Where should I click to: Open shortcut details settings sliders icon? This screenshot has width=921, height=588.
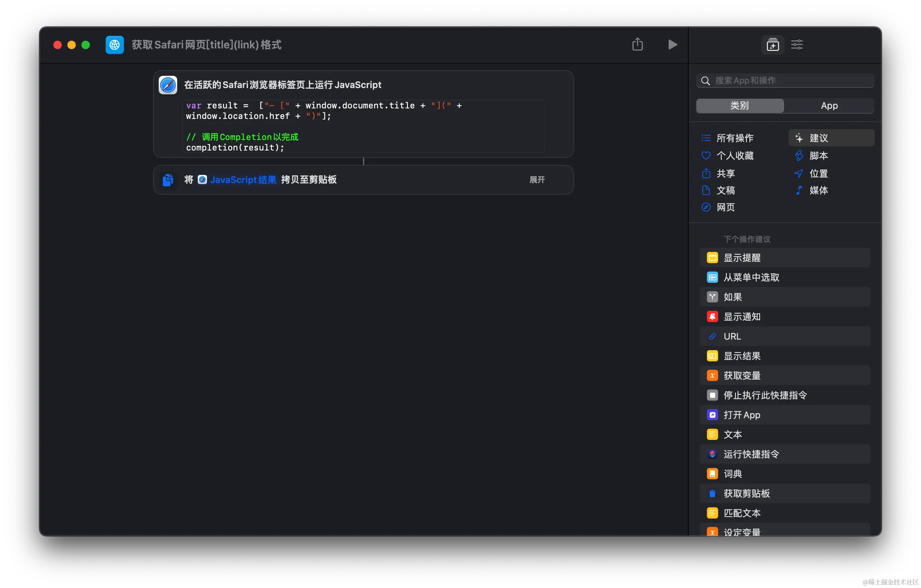click(x=797, y=45)
